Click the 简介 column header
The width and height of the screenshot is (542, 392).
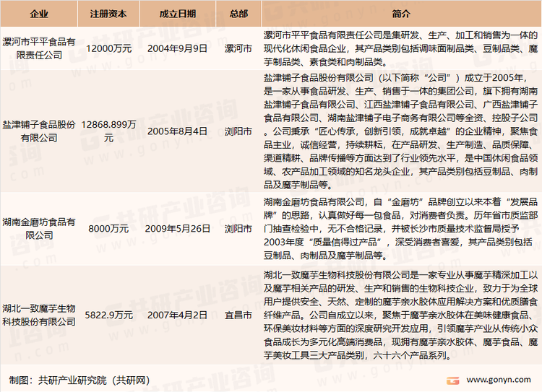point(401,14)
